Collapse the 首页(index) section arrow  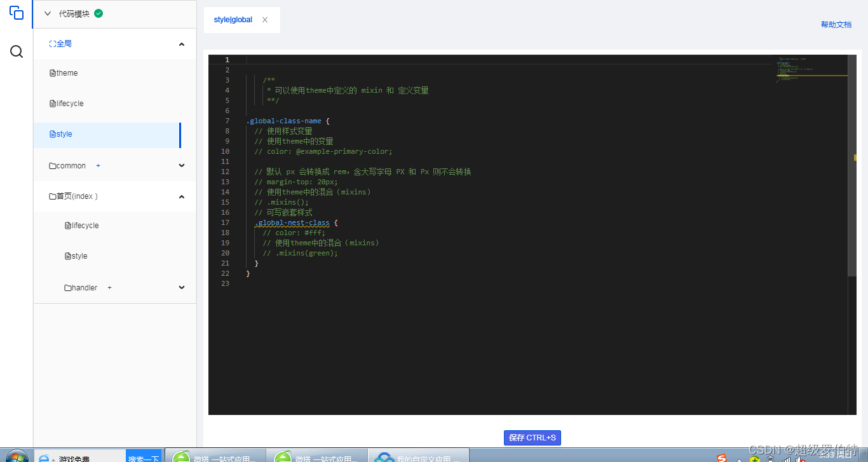pyautogui.click(x=182, y=196)
